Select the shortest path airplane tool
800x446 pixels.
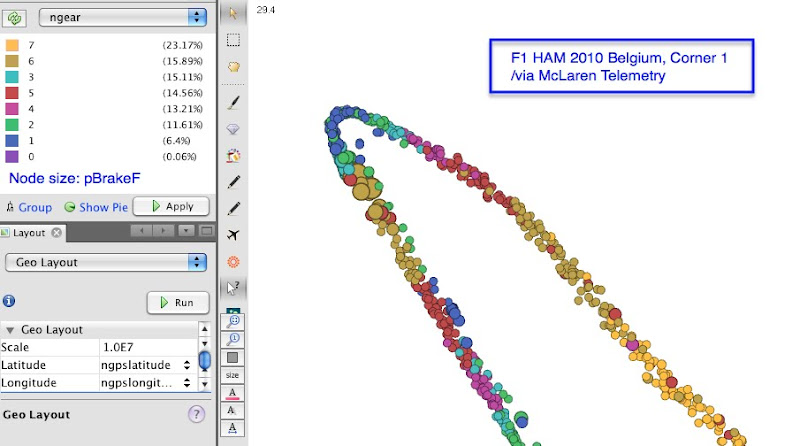(233, 235)
